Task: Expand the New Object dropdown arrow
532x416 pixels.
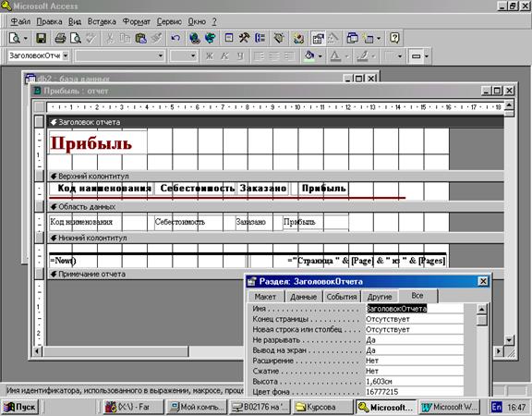Action: pos(379,38)
